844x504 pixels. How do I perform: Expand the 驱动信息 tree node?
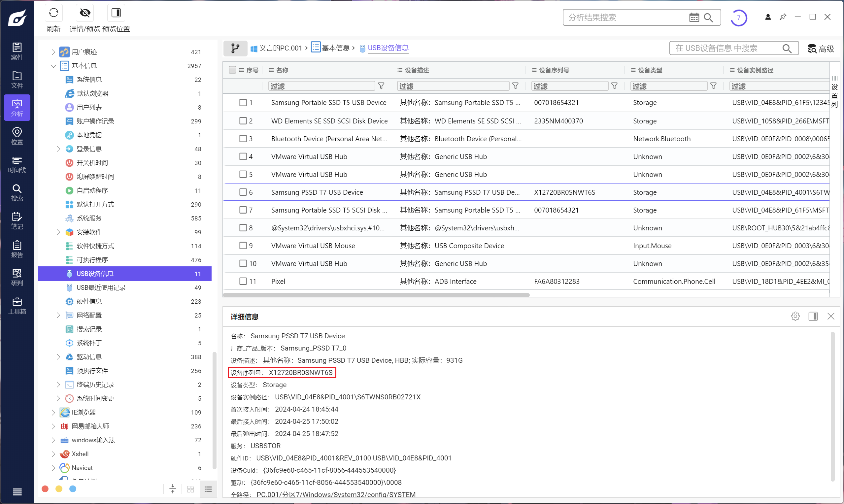coord(58,356)
